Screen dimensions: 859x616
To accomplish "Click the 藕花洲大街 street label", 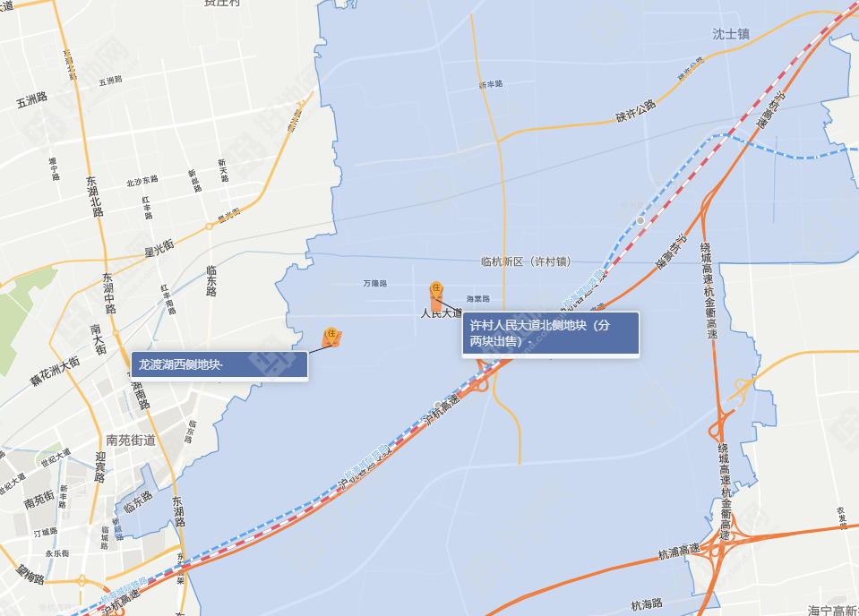I will coord(55,371).
